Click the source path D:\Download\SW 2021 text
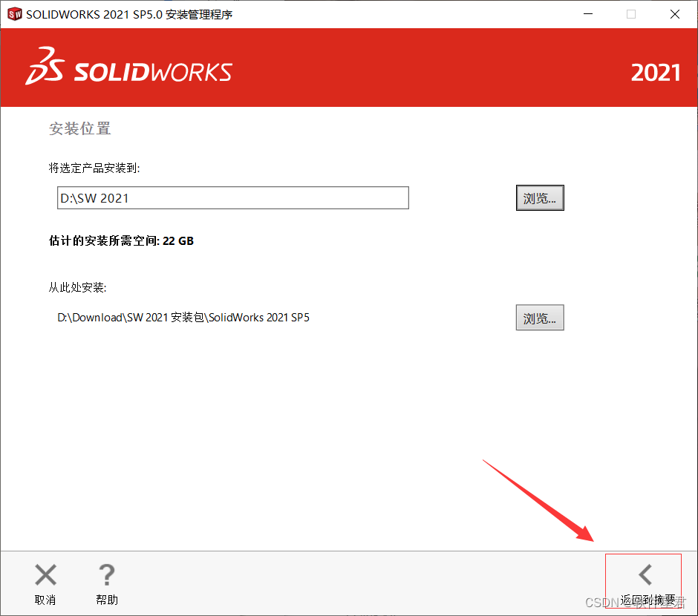This screenshot has height=616, width=698. coord(183,318)
